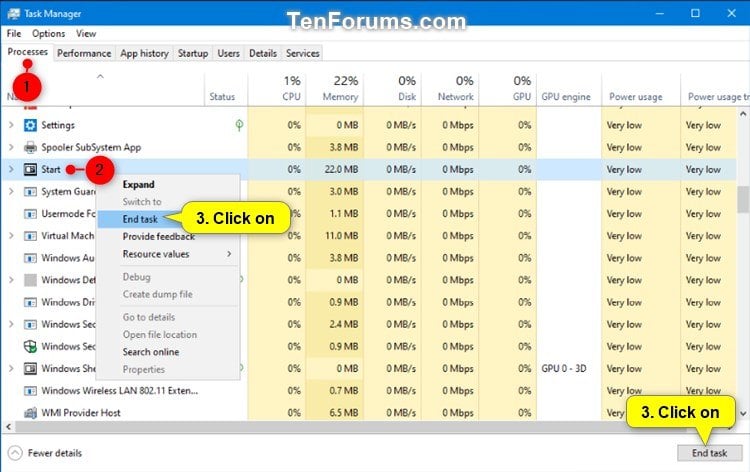Expand the Windows She process group
This screenshot has height=472, width=750.
coord(11,368)
